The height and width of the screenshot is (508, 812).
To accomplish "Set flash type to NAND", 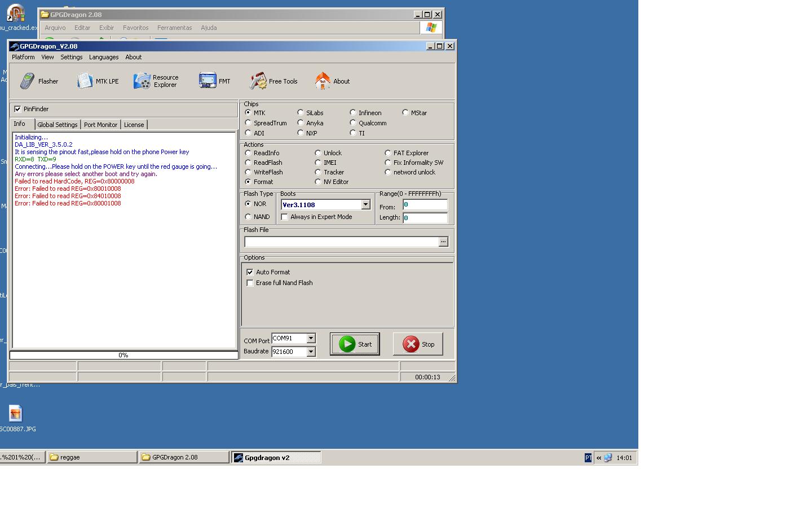I will (x=248, y=217).
